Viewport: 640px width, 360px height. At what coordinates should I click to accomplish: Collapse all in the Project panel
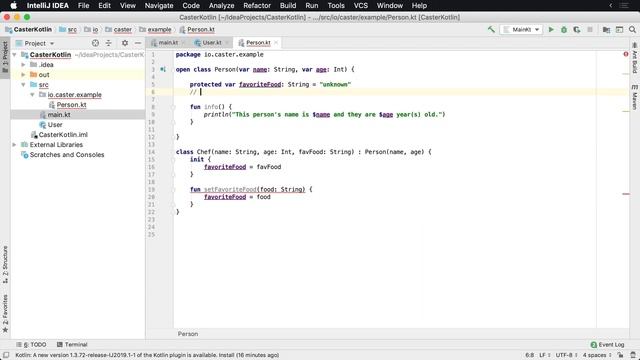point(109,43)
